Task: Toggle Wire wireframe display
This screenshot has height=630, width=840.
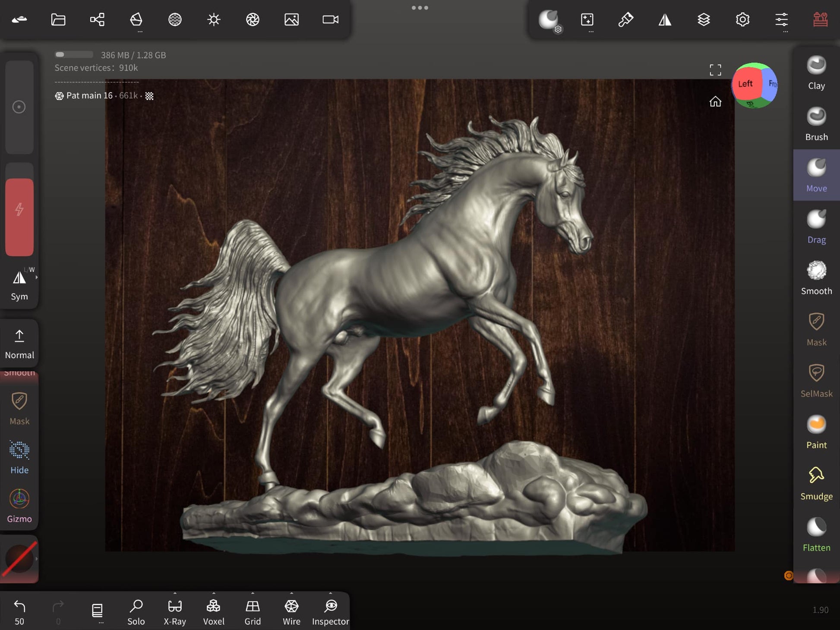Action: click(291, 611)
